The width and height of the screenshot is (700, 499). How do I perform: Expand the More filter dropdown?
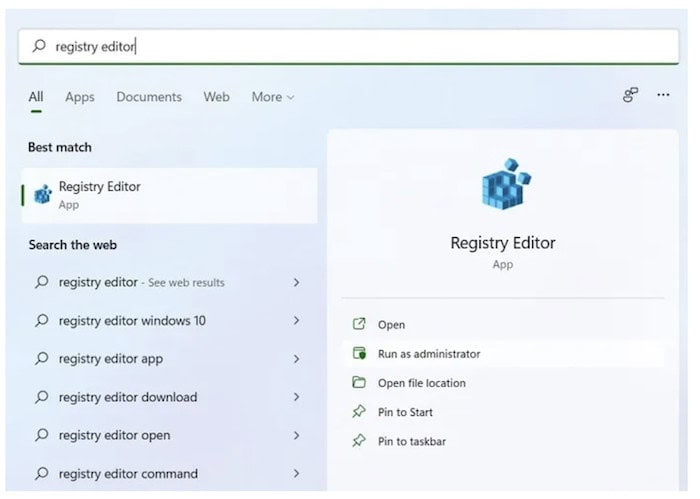click(x=273, y=97)
